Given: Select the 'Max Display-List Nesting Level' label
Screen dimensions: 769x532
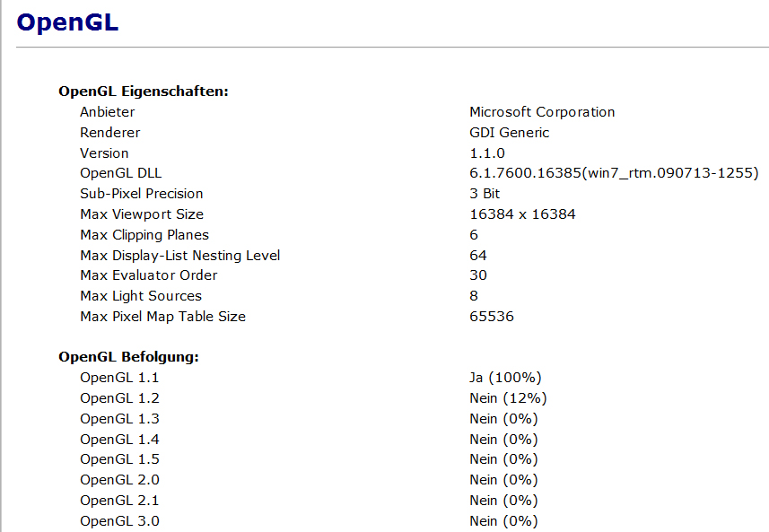Looking at the screenshot, I should coord(180,256).
